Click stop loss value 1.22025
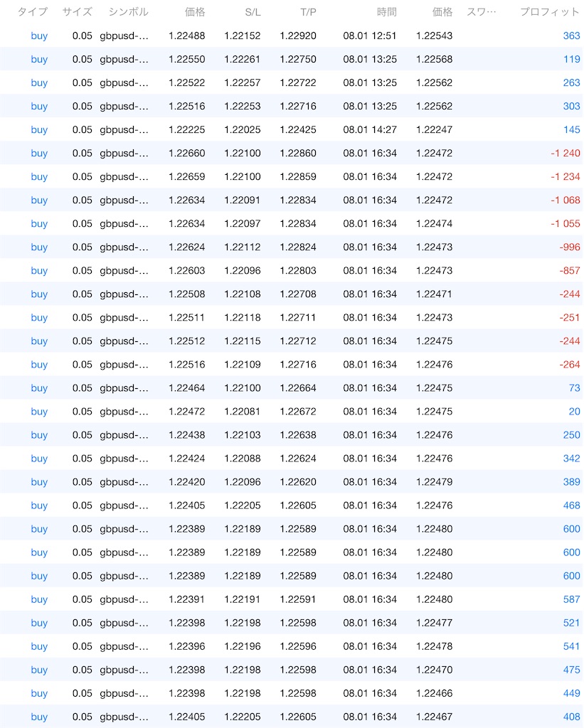 point(243,129)
